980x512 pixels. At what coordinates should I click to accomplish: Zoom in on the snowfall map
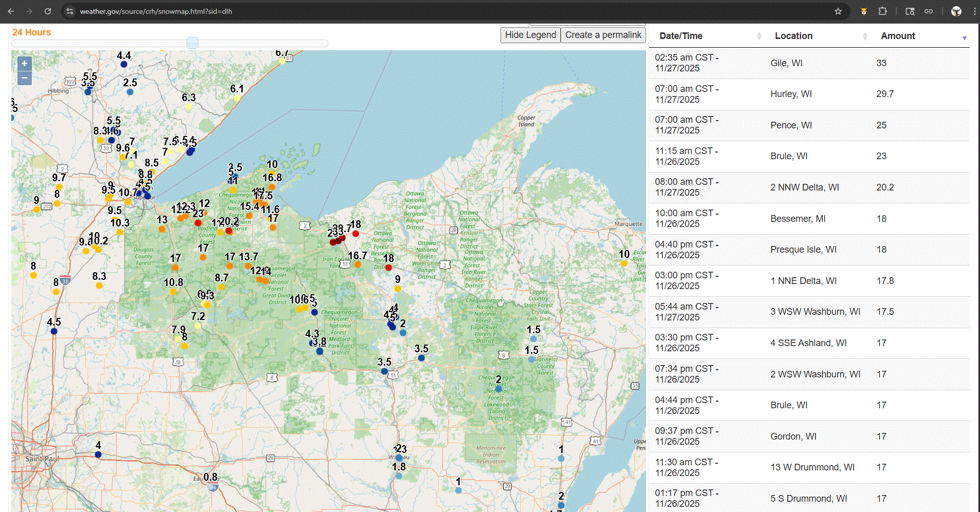[24, 64]
